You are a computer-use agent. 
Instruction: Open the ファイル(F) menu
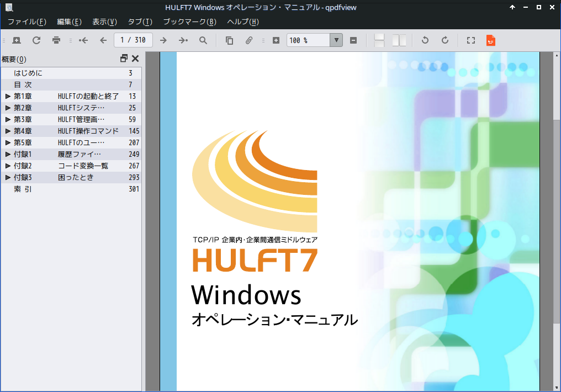click(27, 22)
